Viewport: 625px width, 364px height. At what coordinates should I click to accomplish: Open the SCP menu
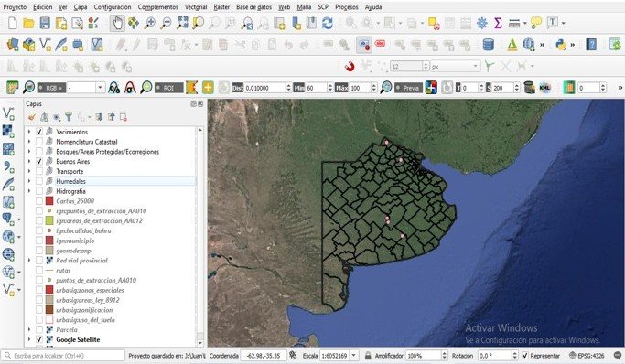[x=323, y=7]
